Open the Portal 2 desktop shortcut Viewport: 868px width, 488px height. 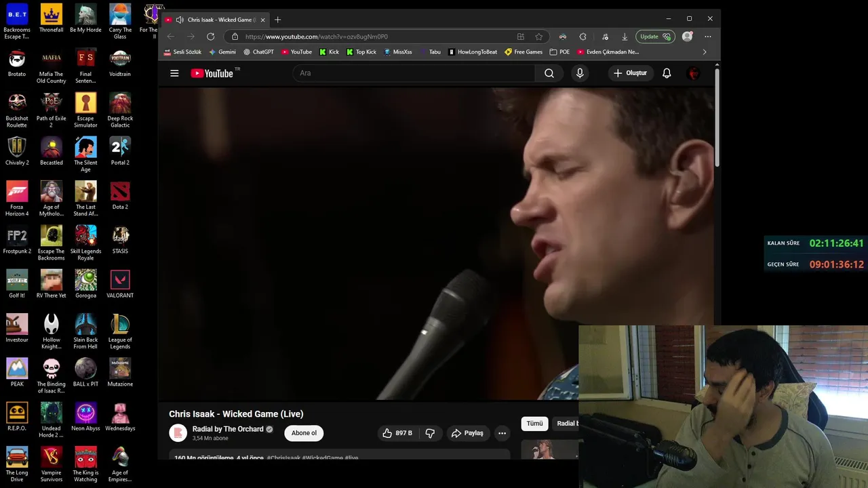(120, 152)
